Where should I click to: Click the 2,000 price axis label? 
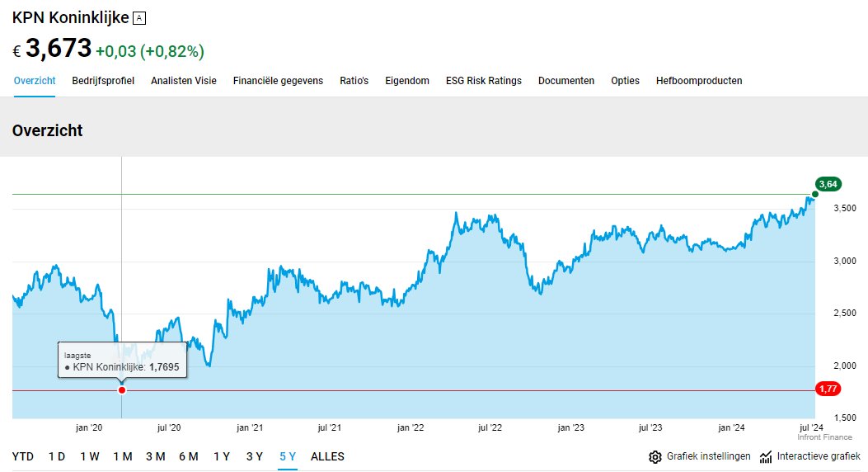click(x=845, y=366)
